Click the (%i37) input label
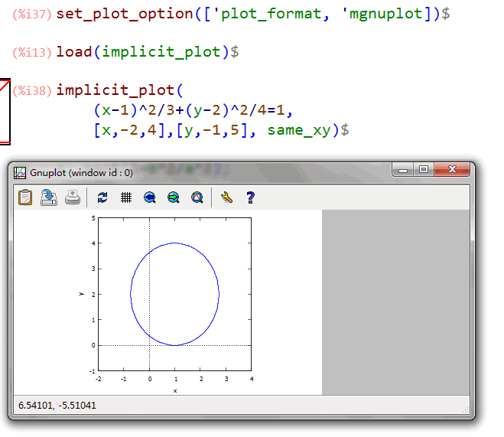 point(32,15)
